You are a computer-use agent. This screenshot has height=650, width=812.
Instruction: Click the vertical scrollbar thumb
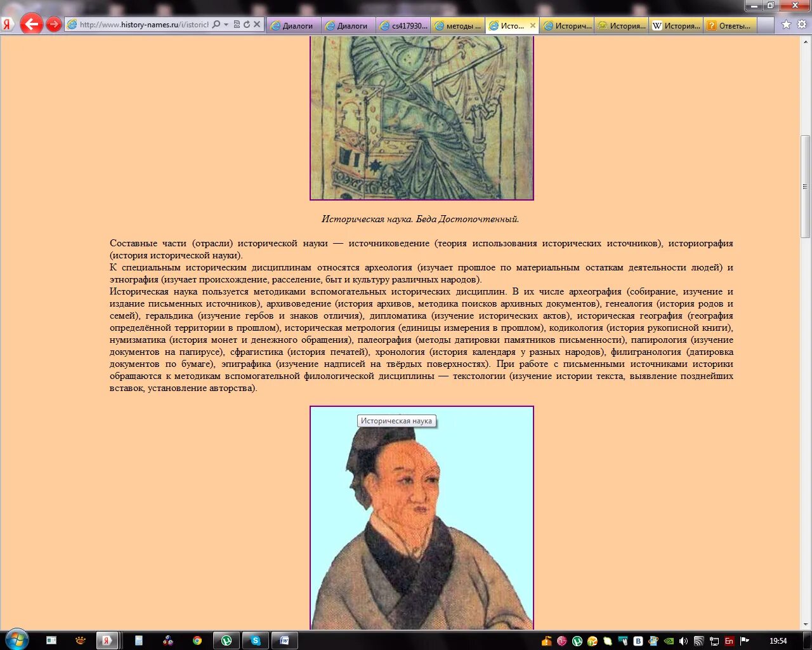[806, 186]
